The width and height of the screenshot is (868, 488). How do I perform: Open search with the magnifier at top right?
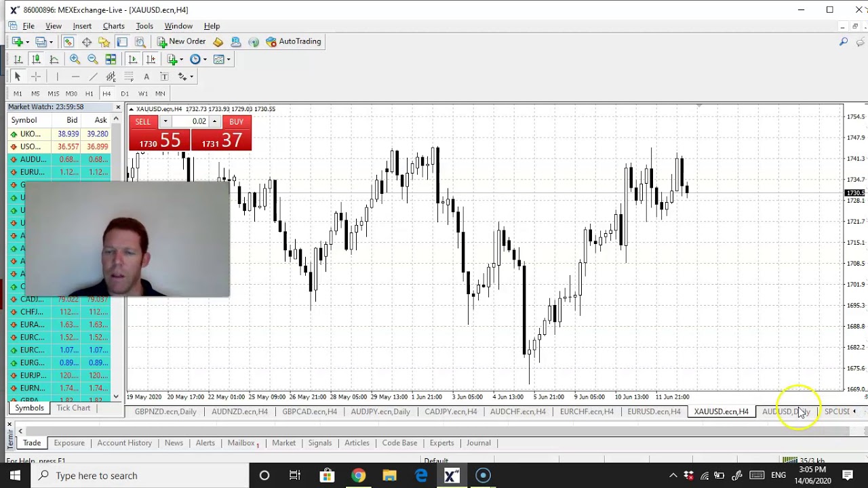click(844, 42)
